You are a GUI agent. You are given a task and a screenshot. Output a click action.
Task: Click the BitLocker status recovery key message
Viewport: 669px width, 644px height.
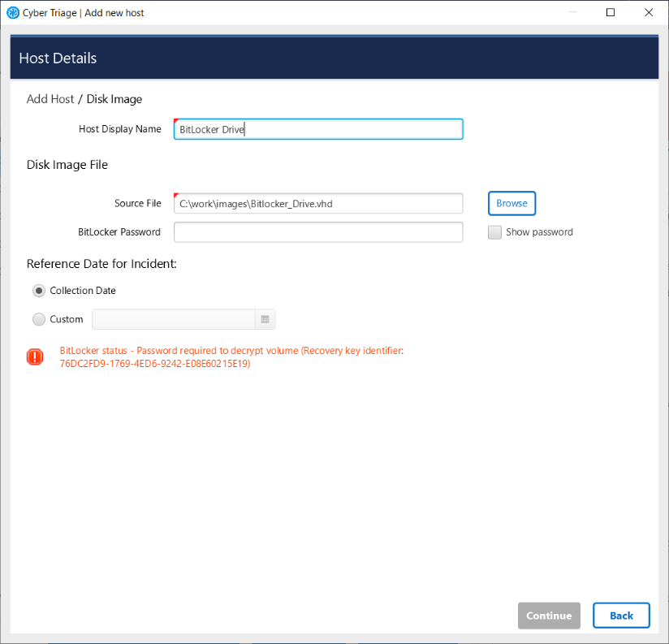click(231, 357)
